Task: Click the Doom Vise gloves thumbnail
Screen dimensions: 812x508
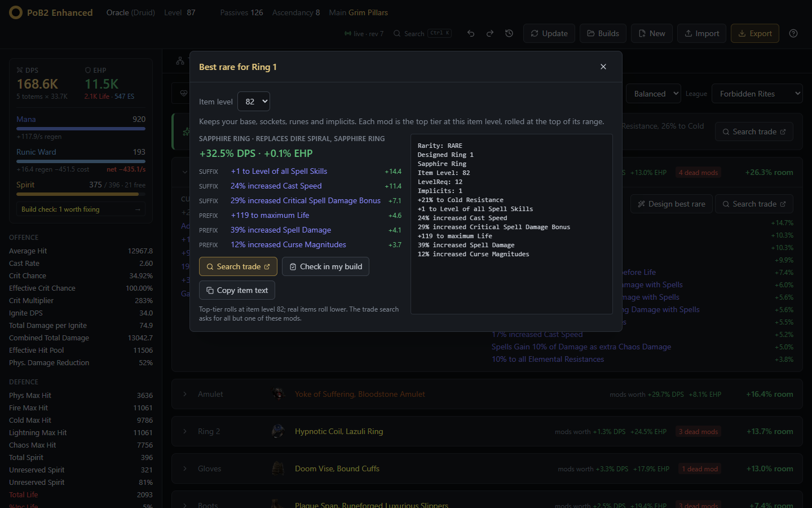Action: [x=278, y=468]
